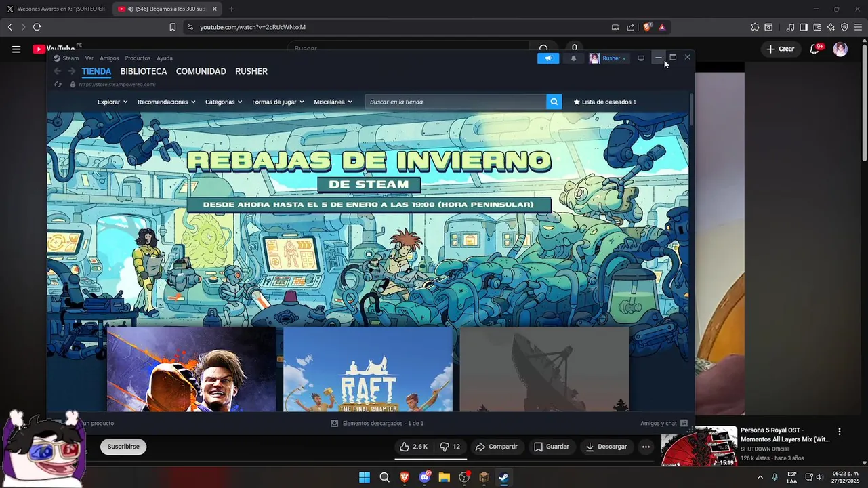Open Brave Leo AI sparkle icon

click(831, 27)
